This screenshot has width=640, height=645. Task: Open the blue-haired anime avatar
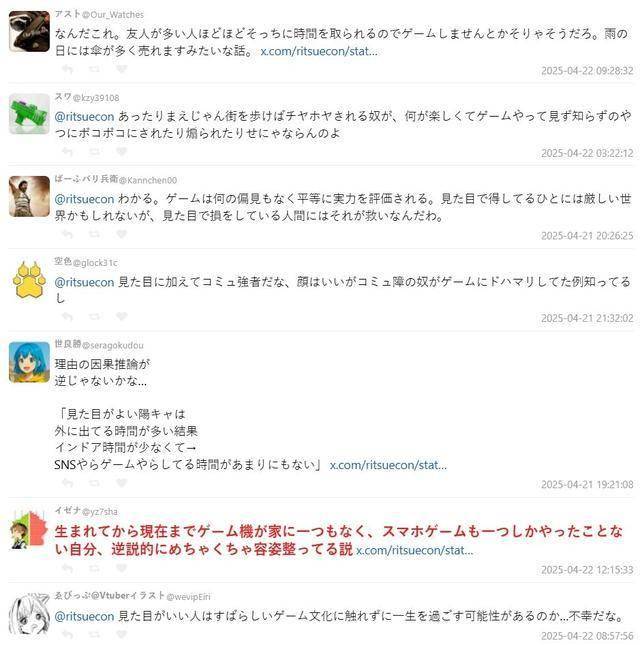pos(29,362)
